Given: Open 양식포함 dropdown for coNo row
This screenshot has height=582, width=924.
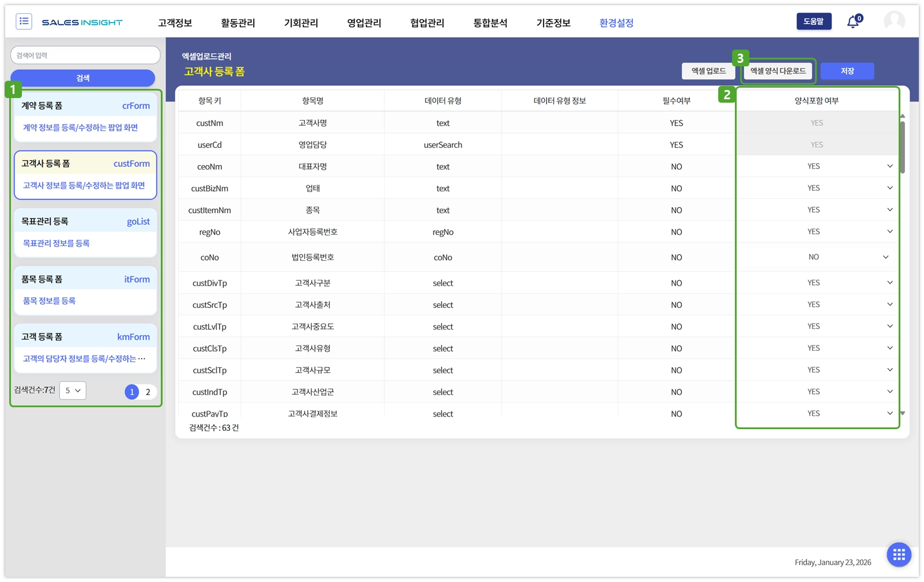Looking at the screenshot, I should [x=817, y=257].
